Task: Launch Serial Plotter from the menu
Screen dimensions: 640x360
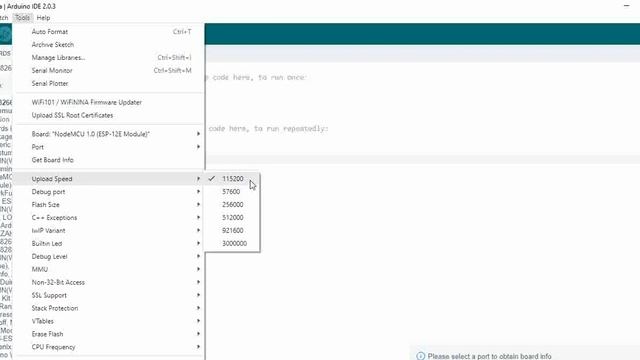Action: [x=108, y=83]
